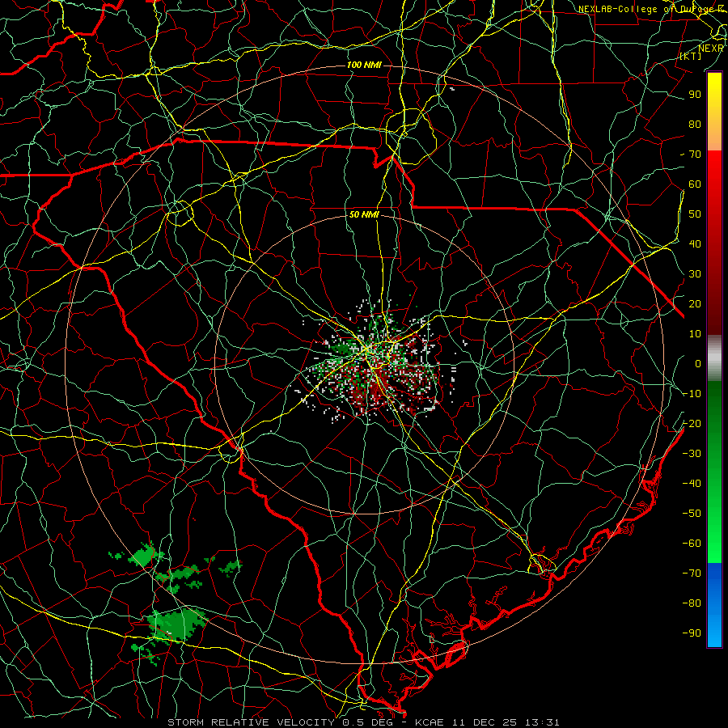728x728 pixels.
Task: Select the 20 value on the velocity scale
Action: point(695,303)
